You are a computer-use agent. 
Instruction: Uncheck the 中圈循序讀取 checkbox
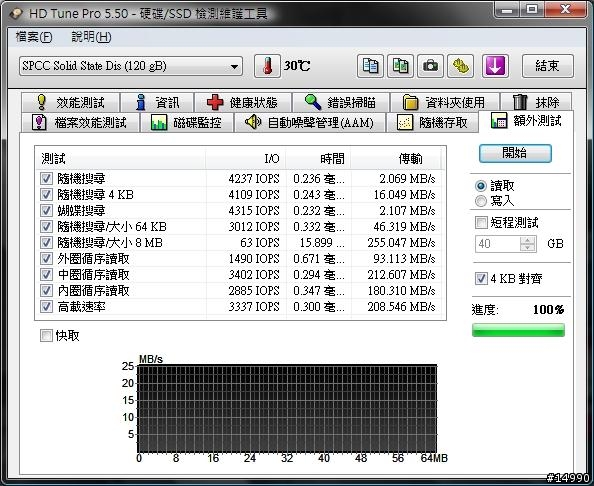click(46, 275)
